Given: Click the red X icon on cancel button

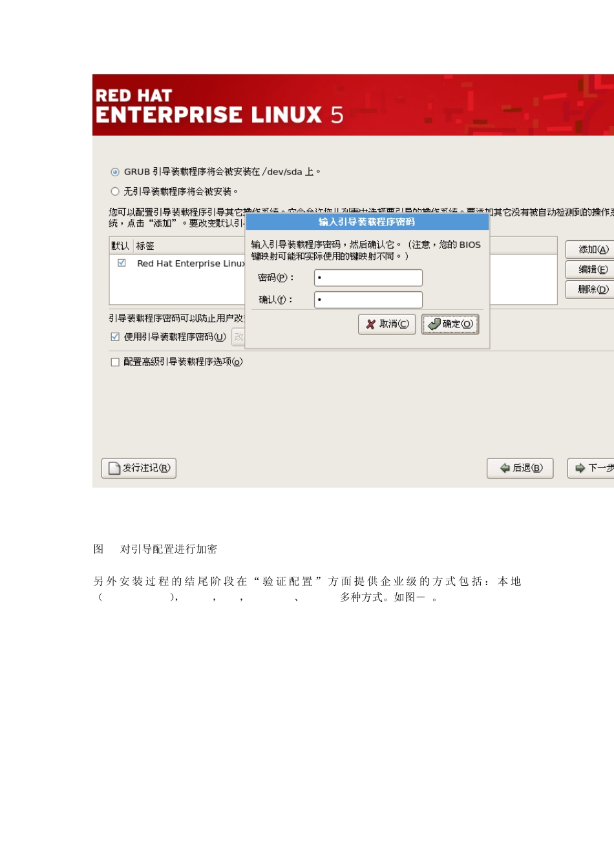Looking at the screenshot, I should (371, 324).
